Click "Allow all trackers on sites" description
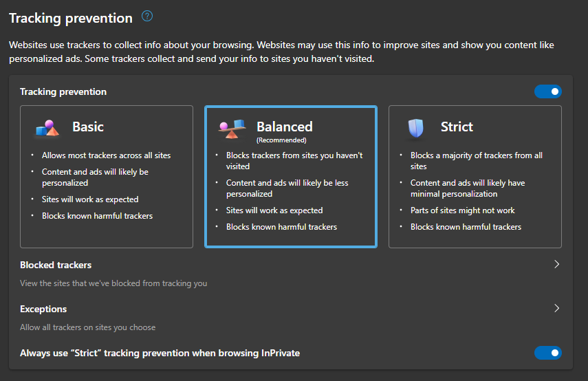Screen dimensions: 588x381 [88, 327]
